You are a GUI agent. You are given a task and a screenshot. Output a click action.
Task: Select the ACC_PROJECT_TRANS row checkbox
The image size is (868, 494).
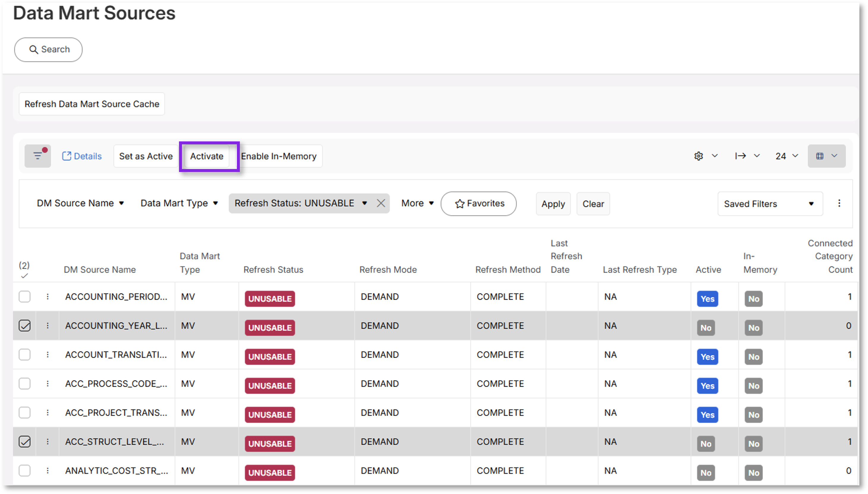pyautogui.click(x=24, y=413)
